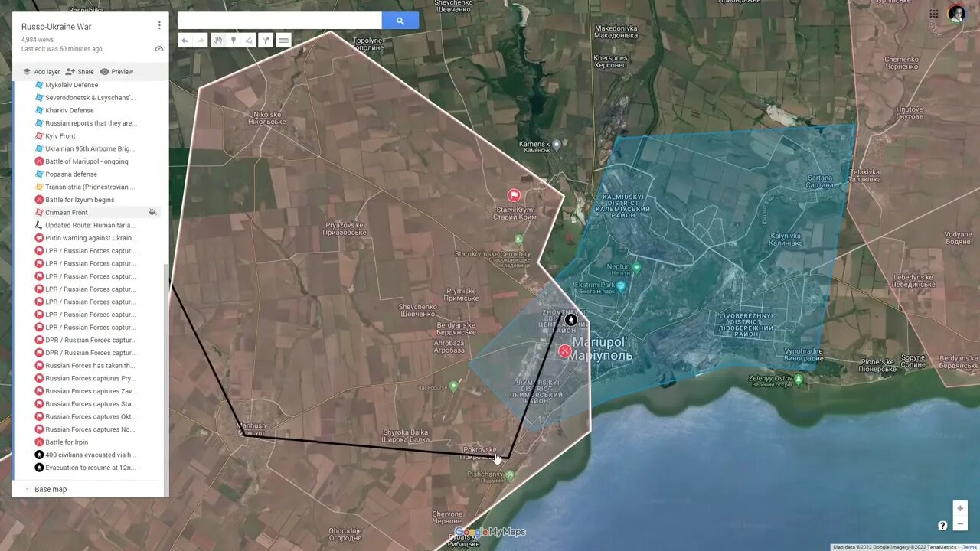Click Share
Image resolution: width=980 pixels, height=551 pixels.
[x=80, y=72]
